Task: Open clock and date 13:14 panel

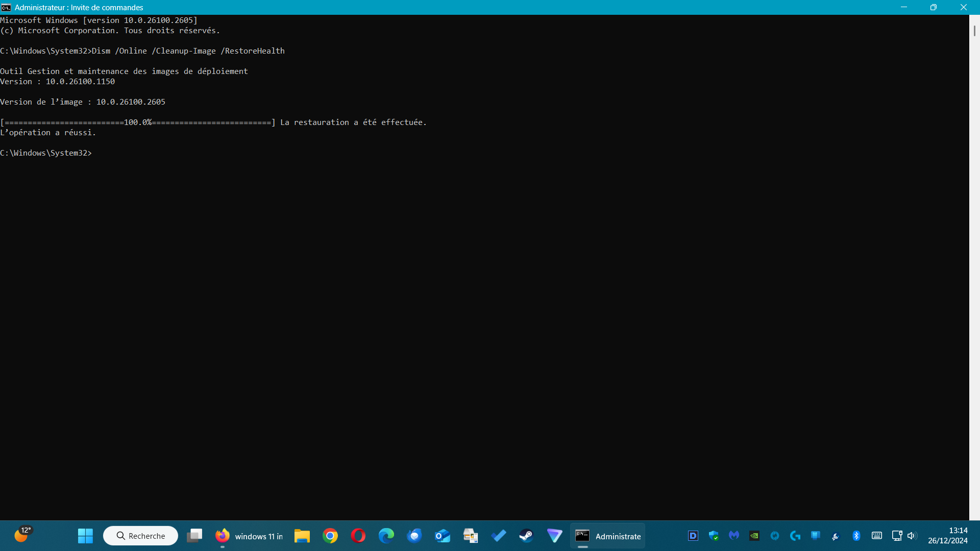Action: pyautogui.click(x=947, y=536)
